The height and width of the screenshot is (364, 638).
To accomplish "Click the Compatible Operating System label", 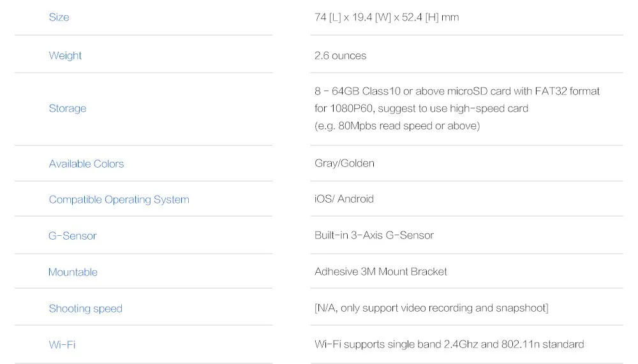I will pyautogui.click(x=119, y=200).
